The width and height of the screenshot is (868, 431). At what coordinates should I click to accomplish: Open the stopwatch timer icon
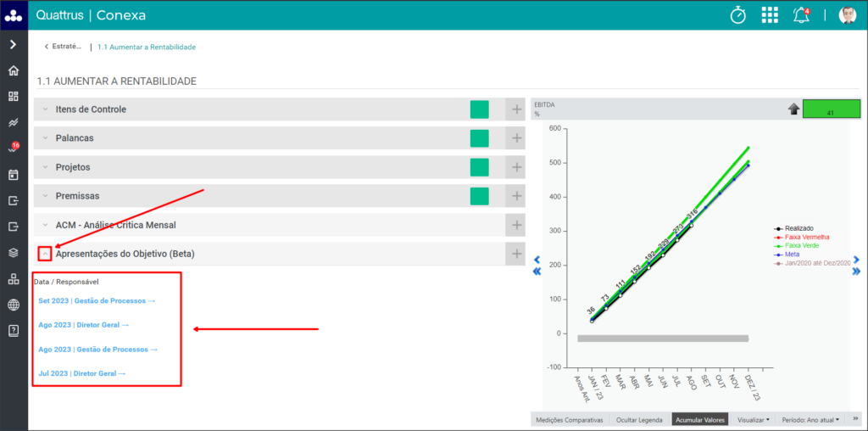(738, 15)
